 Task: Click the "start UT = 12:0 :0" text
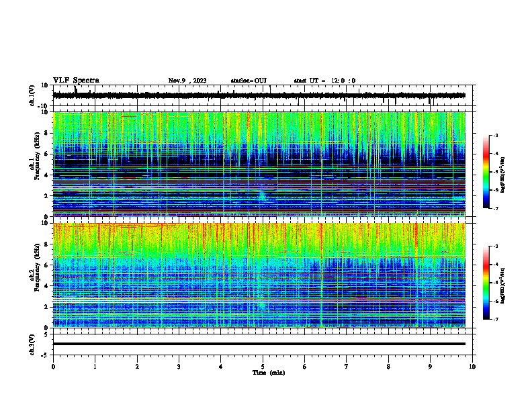click(324, 81)
